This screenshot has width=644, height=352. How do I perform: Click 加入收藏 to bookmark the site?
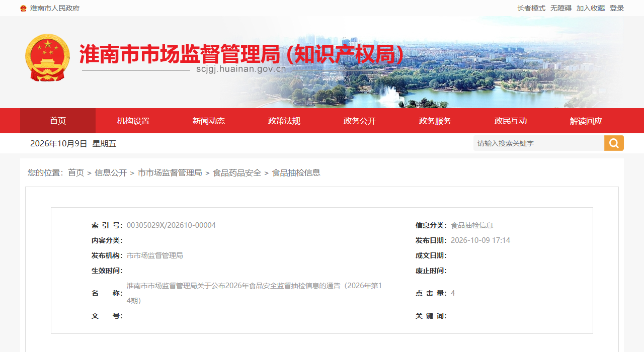tap(591, 9)
